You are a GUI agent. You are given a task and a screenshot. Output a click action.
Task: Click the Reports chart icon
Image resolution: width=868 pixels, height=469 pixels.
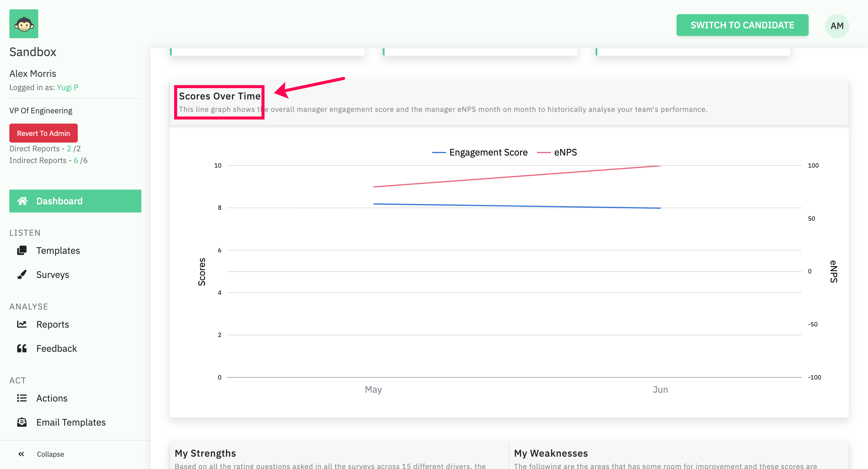pos(22,324)
